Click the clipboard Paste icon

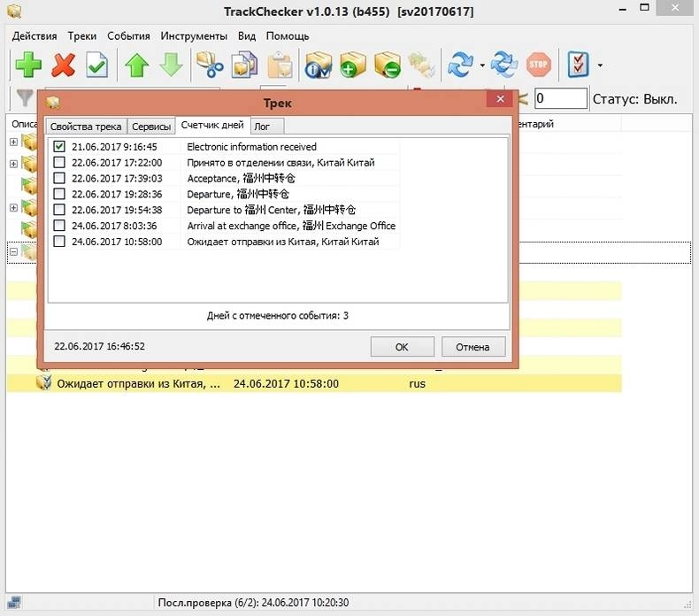tap(280, 65)
